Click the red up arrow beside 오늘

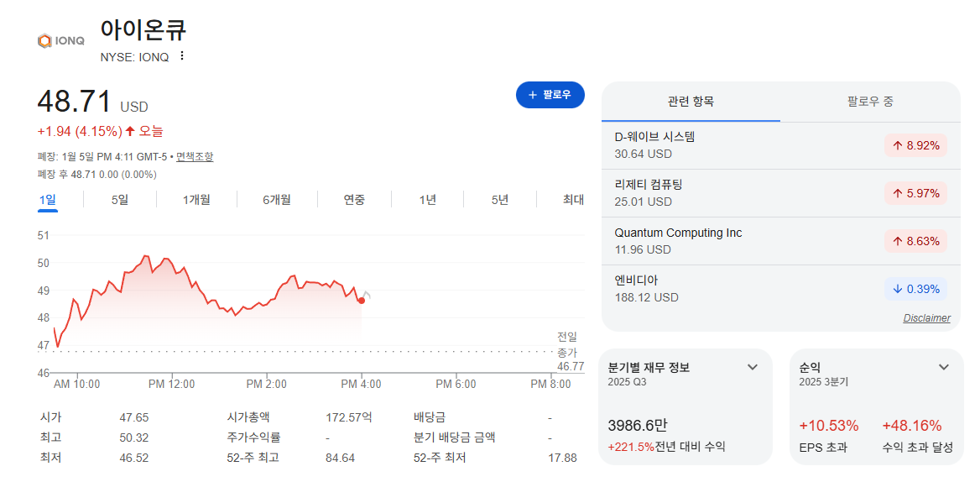[130, 131]
